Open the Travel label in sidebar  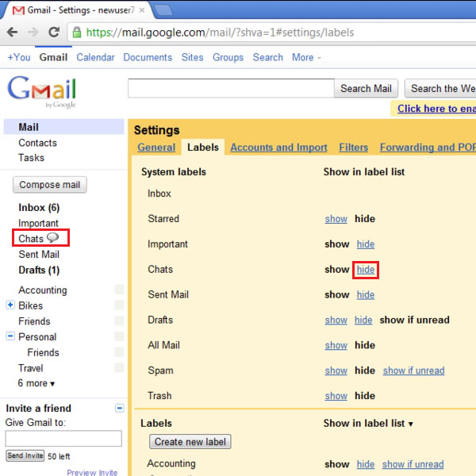coord(31,368)
